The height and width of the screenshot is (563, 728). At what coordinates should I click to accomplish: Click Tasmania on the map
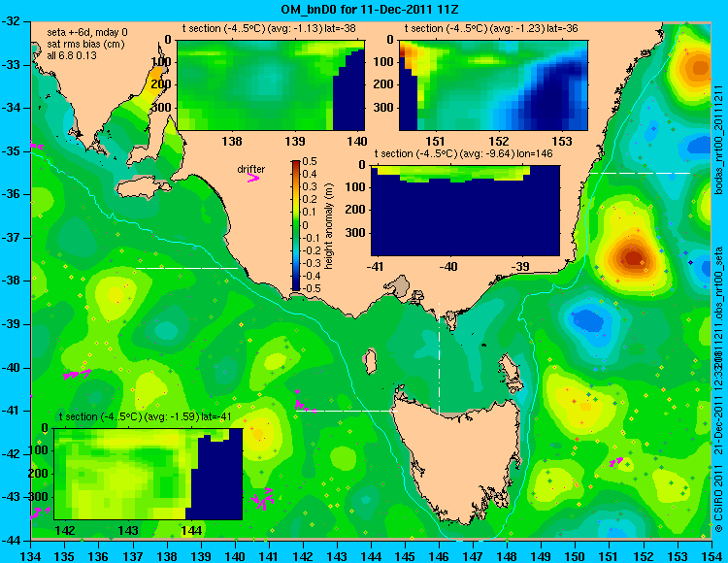pos(460,457)
